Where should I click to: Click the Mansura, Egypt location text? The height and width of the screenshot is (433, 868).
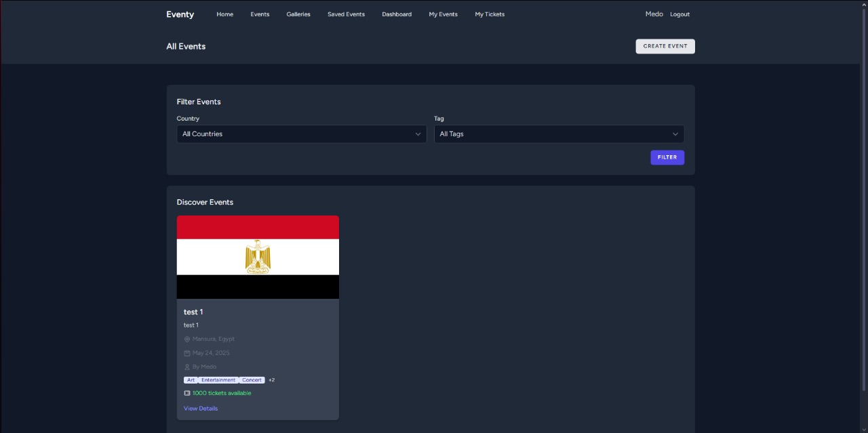click(214, 339)
